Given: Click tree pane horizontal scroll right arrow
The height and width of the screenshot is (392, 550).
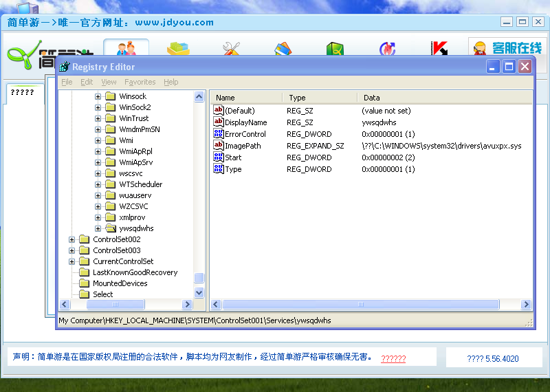Looking at the screenshot, I should (x=187, y=304).
